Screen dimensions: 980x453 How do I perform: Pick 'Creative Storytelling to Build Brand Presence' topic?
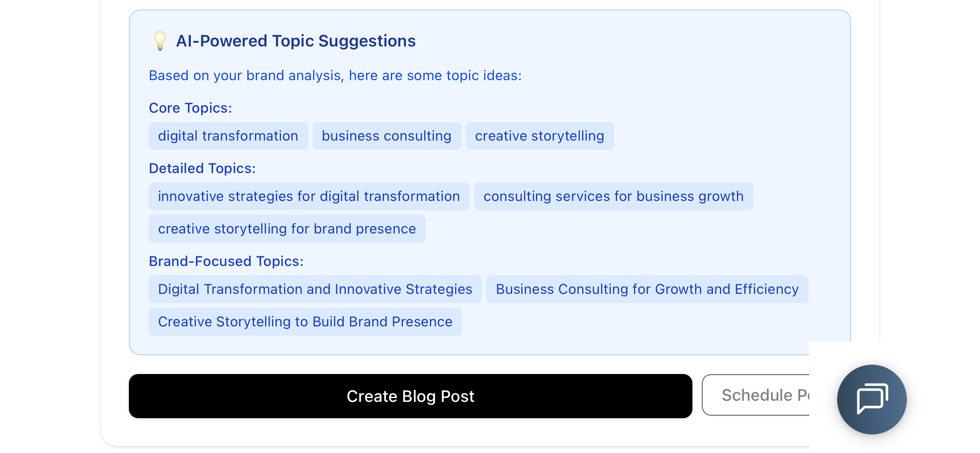pyautogui.click(x=305, y=322)
